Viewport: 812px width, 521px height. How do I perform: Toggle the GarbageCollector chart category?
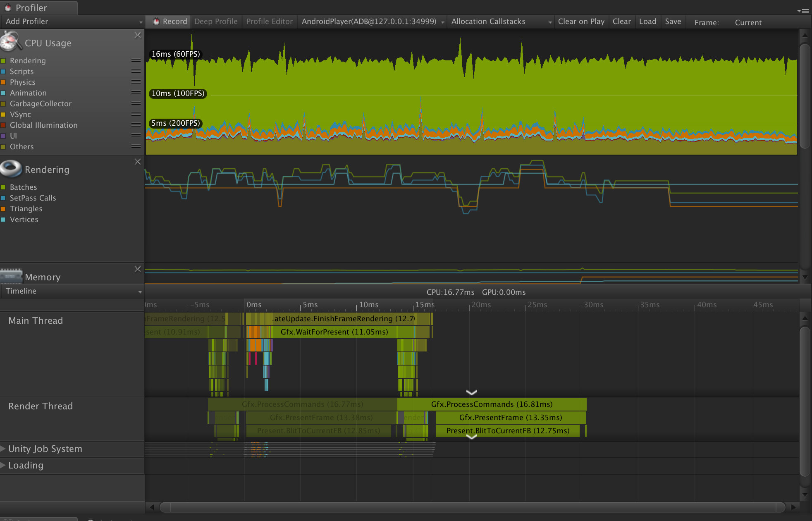point(3,104)
